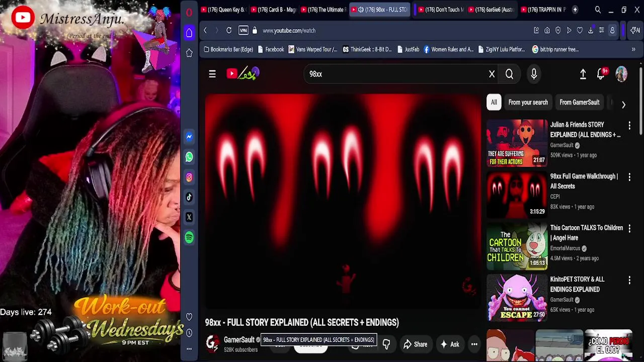Select the All filter chip
Viewport: 644px width, 362px height.
(494, 102)
